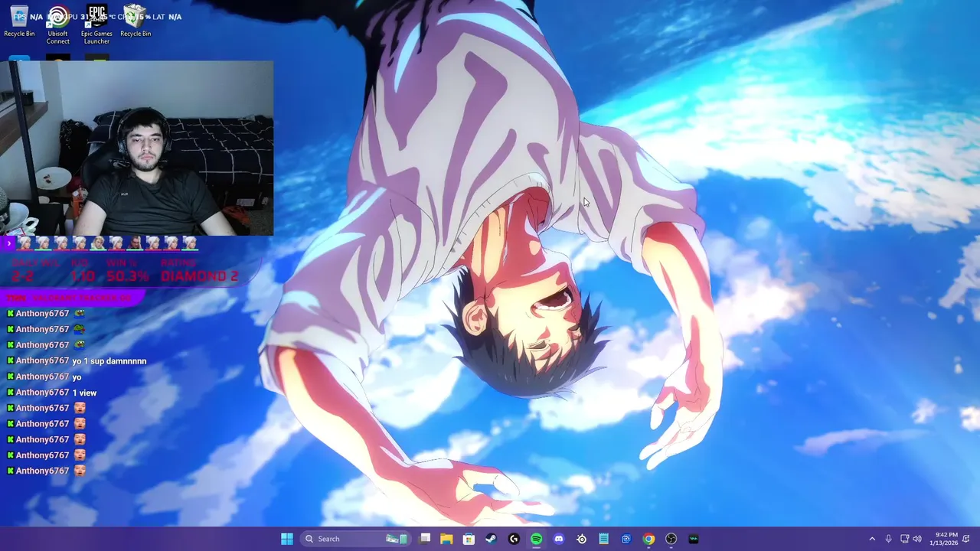Image resolution: width=980 pixels, height=551 pixels.
Task: Open Notepad from the taskbar
Action: pyautogui.click(x=603, y=539)
